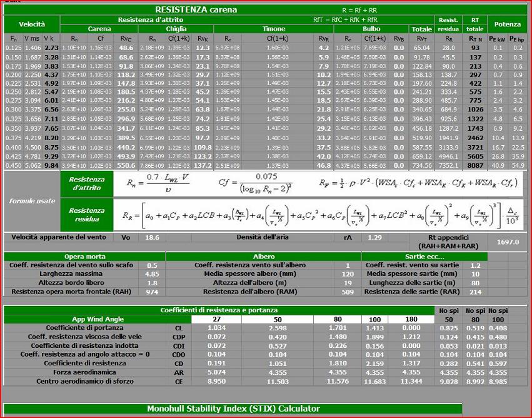Click the air density field 1.29
This screenshot has width=532, height=418.
374,237
